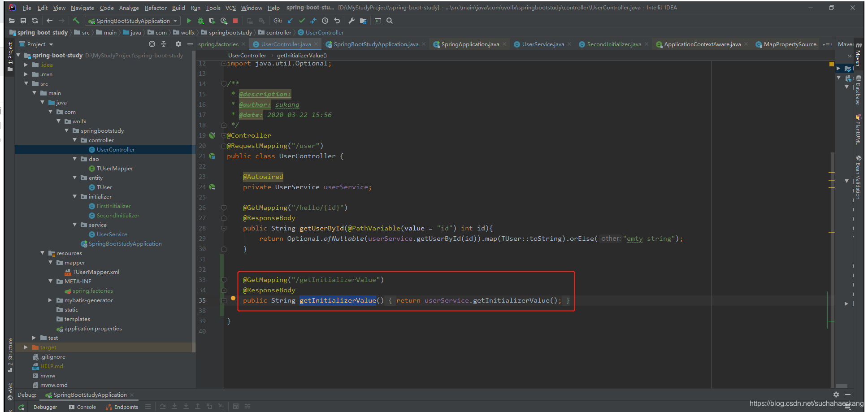Run SpringBootStudyApplication with the green play icon
Screen dimensions: 868x412
point(189,21)
